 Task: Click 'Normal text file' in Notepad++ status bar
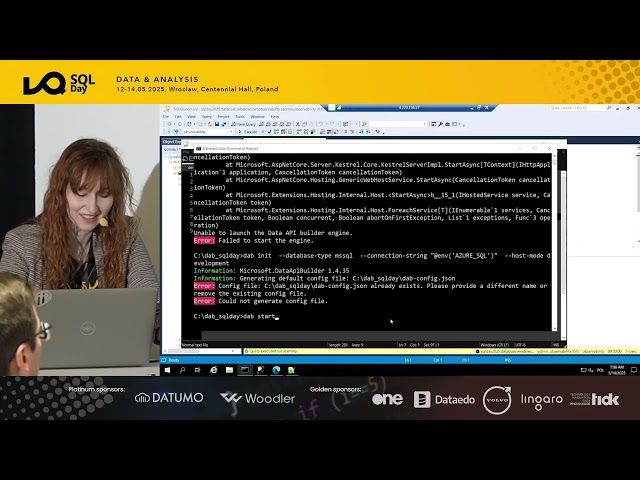195,345
